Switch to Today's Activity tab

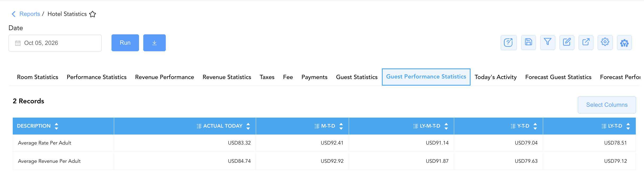click(x=495, y=77)
